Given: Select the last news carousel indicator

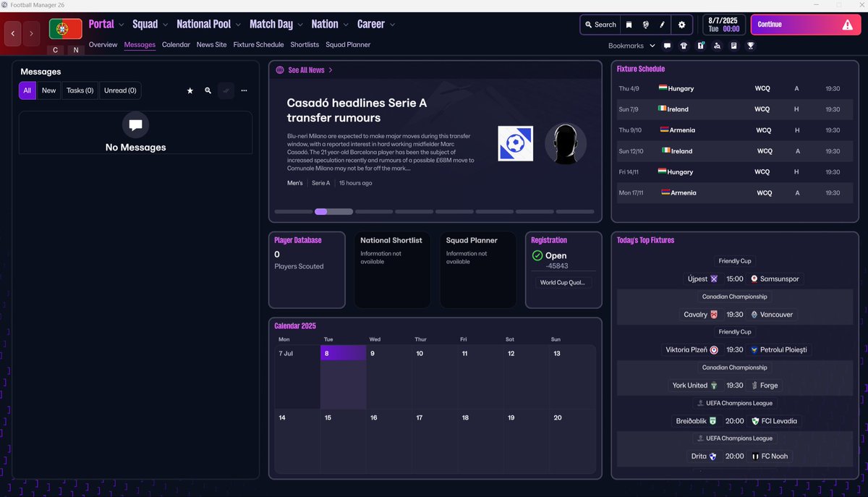Looking at the screenshot, I should point(575,212).
